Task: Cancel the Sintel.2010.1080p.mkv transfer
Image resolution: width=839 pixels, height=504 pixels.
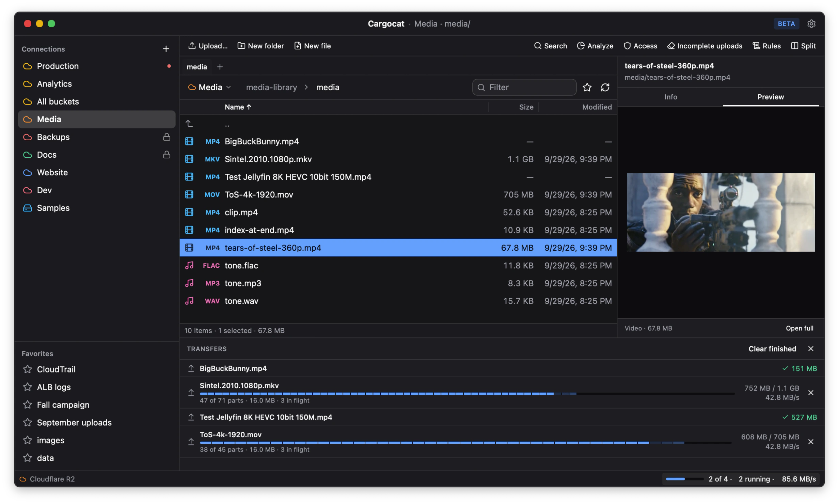Action: coord(810,393)
